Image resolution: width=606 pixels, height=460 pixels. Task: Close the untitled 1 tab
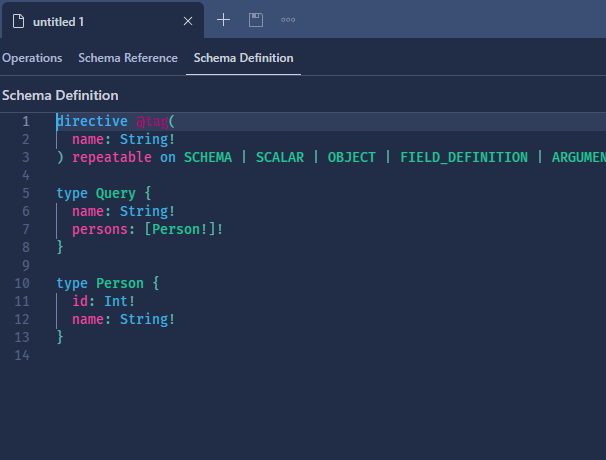coord(188,21)
